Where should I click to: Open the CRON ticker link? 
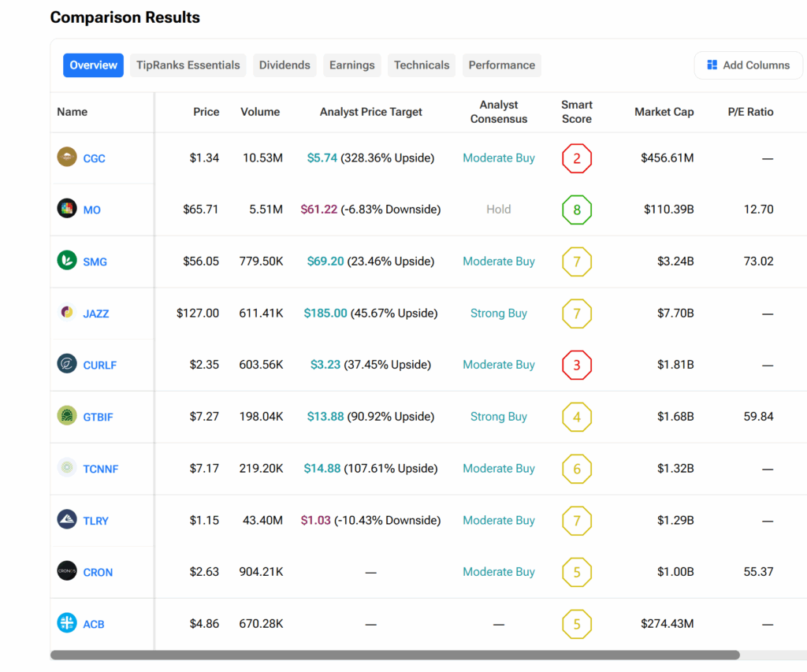(98, 572)
